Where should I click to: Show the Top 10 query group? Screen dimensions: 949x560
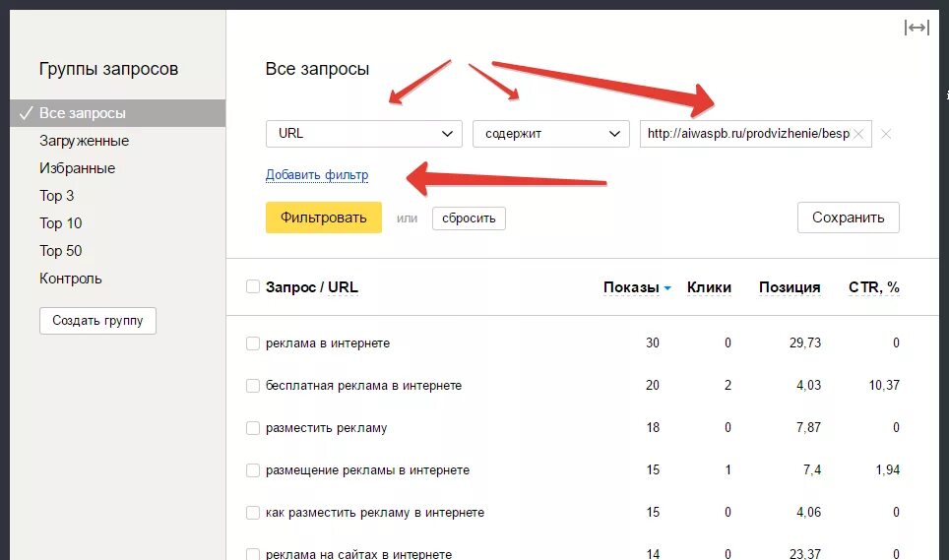(x=61, y=223)
